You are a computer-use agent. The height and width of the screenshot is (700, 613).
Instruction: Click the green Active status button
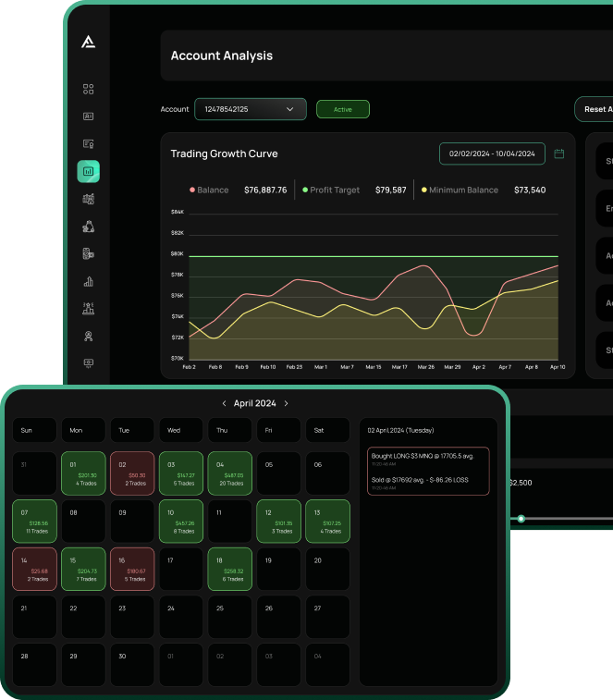pos(342,109)
